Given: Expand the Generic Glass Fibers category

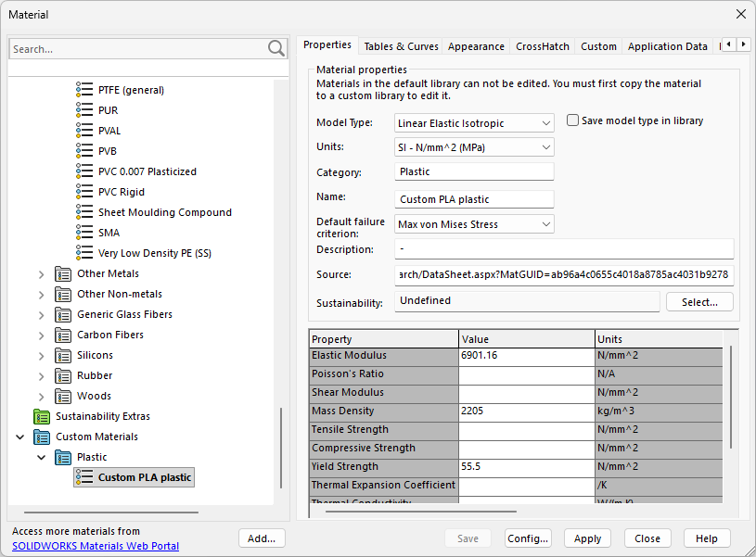Looking at the screenshot, I should [42, 315].
